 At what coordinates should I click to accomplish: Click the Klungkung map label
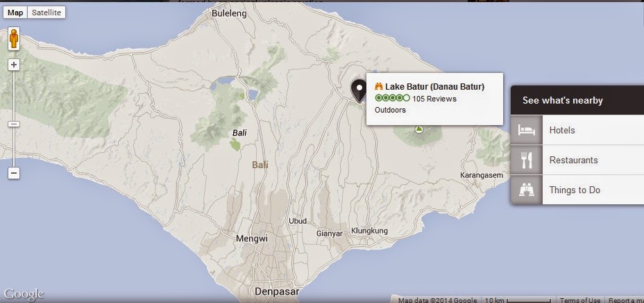369,231
